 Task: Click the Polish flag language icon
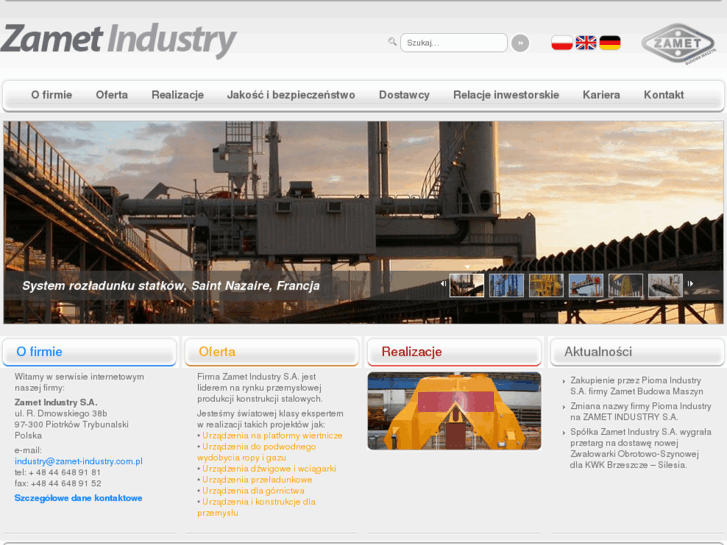coord(561,43)
